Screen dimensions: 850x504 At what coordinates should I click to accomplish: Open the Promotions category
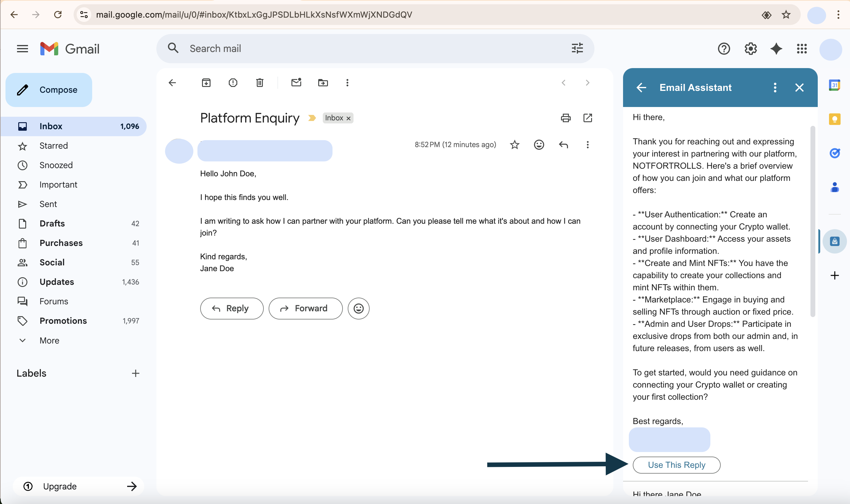click(x=73, y=321)
